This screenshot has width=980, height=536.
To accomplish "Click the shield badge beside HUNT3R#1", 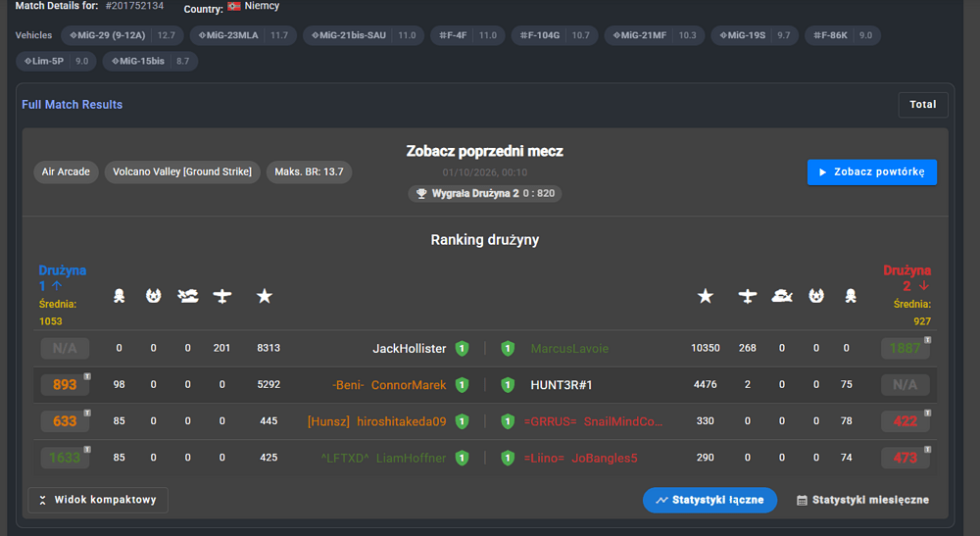I will (x=508, y=385).
